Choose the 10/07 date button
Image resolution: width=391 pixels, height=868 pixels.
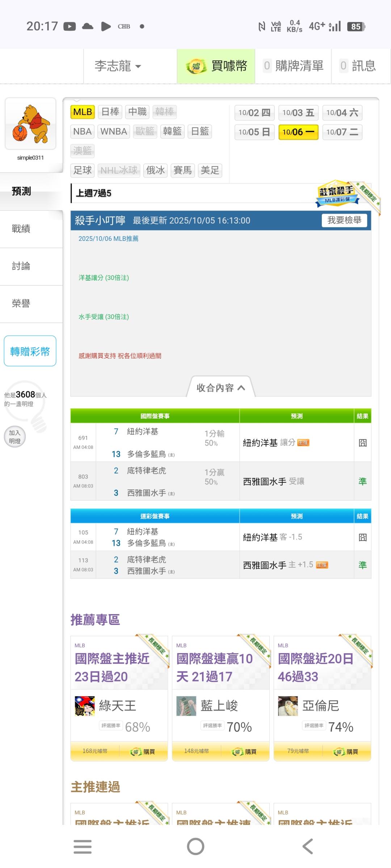pyautogui.click(x=342, y=132)
